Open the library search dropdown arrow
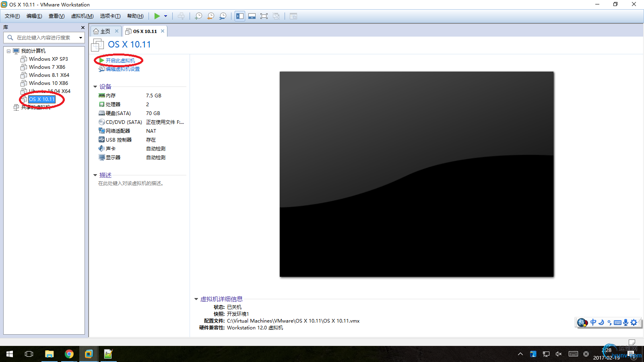The width and height of the screenshot is (644, 362). [x=81, y=38]
